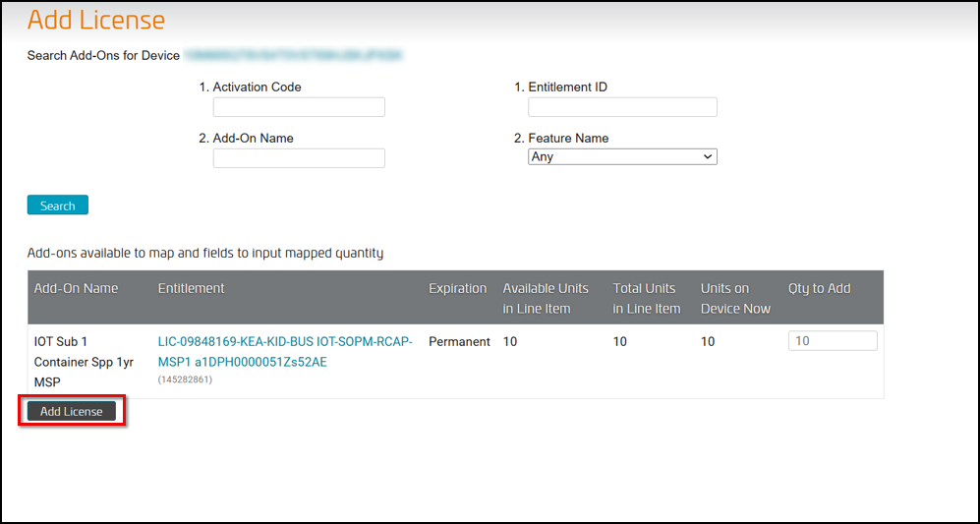Select the IOT Sub 1 Container Spp cell
The height and width of the screenshot is (524, 980).
click(x=84, y=362)
